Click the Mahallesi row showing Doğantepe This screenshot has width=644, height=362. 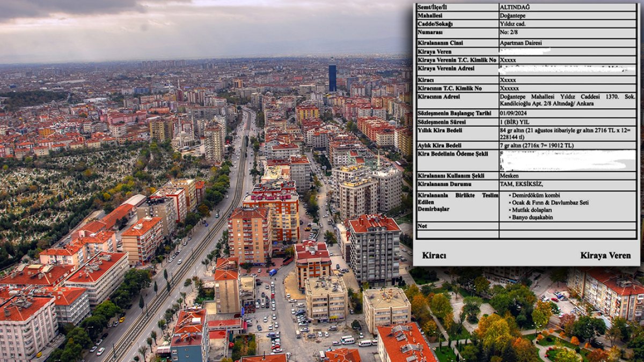click(514, 16)
